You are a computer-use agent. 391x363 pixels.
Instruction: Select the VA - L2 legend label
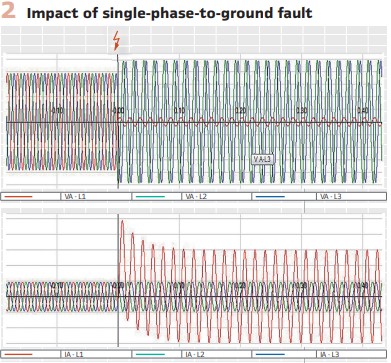click(196, 197)
